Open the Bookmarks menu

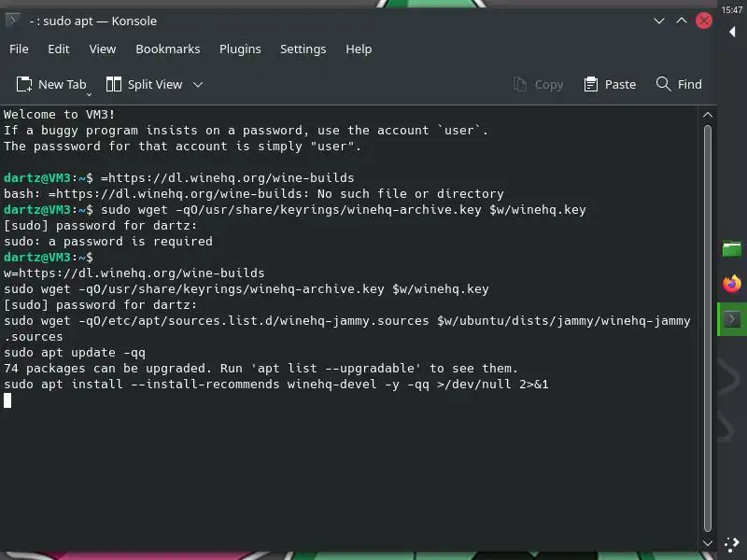click(x=168, y=49)
